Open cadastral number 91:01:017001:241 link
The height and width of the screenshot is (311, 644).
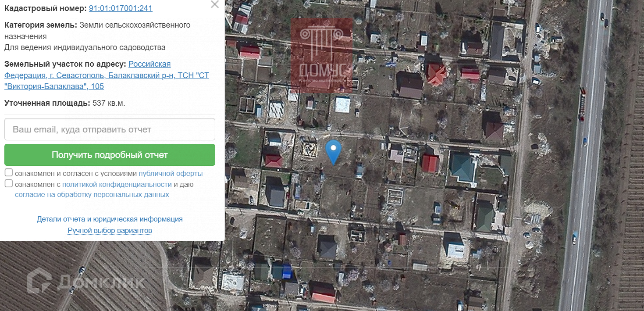121,8
